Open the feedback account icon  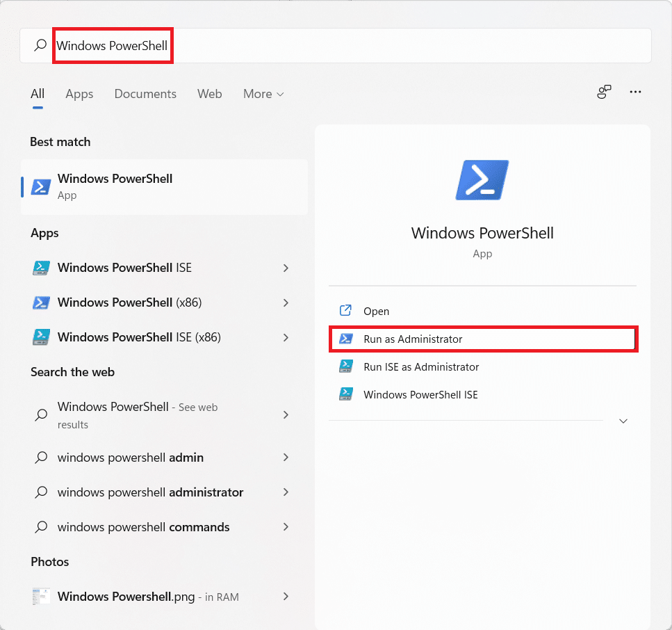pyautogui.click(x=603, y=91)
